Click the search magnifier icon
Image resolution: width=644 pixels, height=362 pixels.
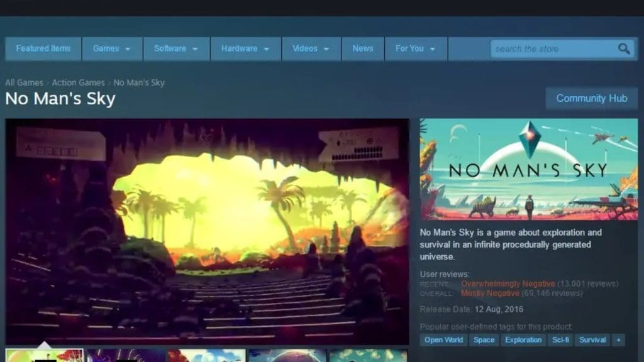pyautogui.click(x=624, y=49)
